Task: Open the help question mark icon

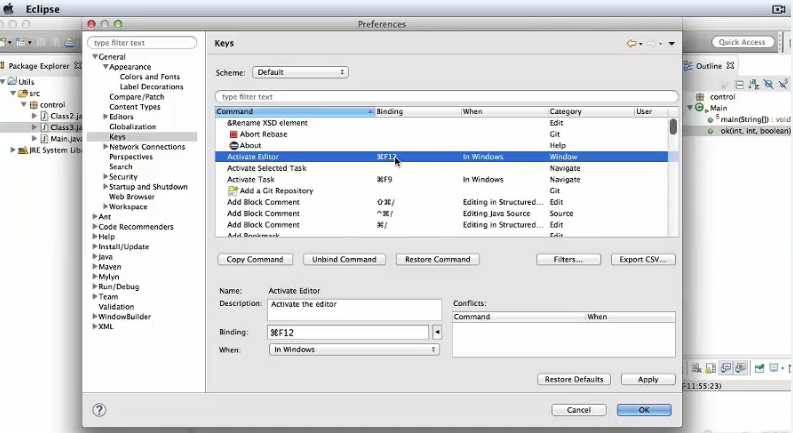Action: point(100,410)
